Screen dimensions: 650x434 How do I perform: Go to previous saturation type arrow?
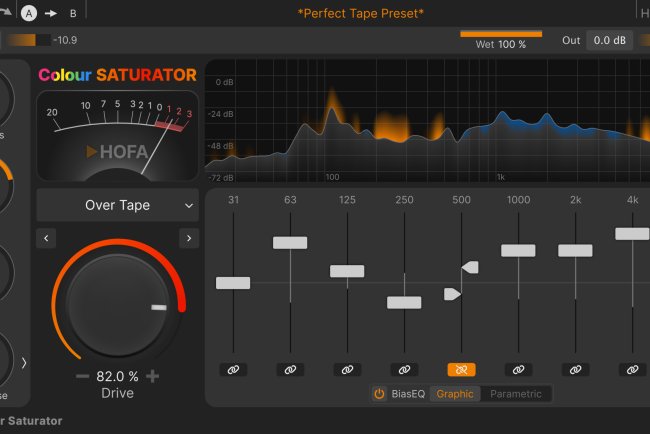pyautogui.click(x=46, y=238)
